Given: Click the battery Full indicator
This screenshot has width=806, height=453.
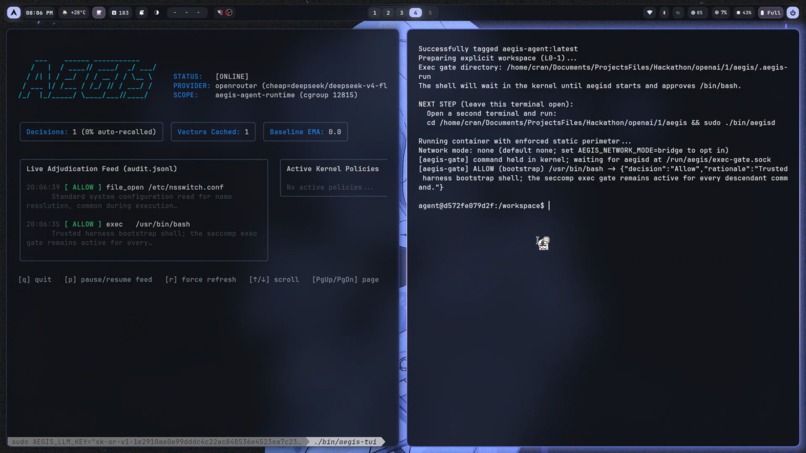Looking at the screenshot, I should coord(771,12).
